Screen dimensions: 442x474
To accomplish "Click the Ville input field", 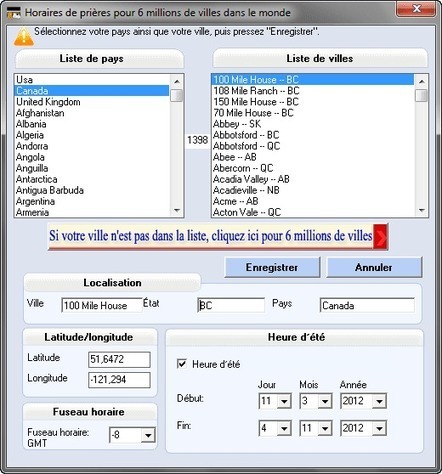I will coord(102,305).
